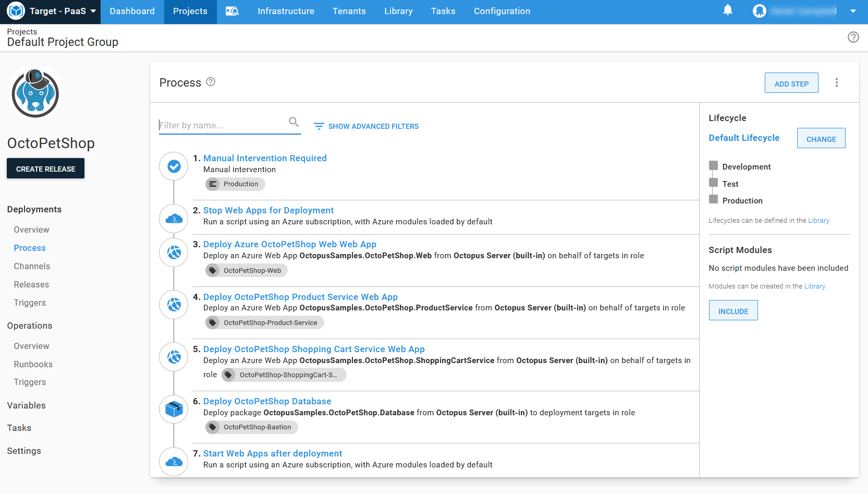This screenshot has height=493, width=868.
Task: Open the search projects icon in navbar
Action: 232,11
